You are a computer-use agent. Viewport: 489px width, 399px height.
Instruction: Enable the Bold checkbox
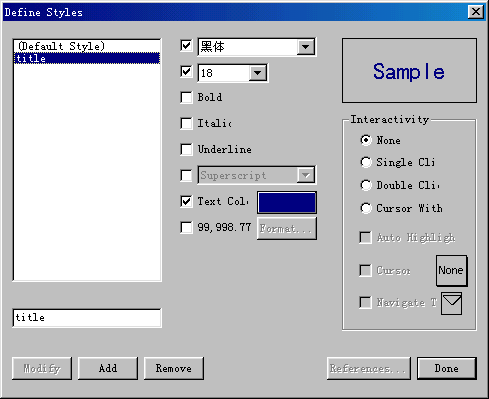(x=186, y=98)
